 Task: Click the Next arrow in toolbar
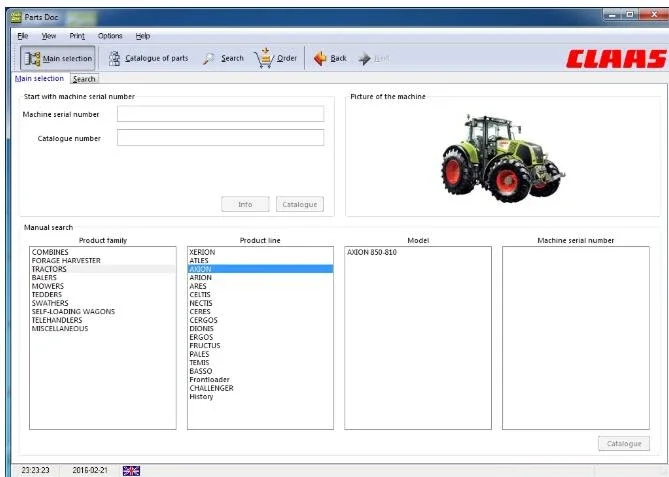[365, 58]
